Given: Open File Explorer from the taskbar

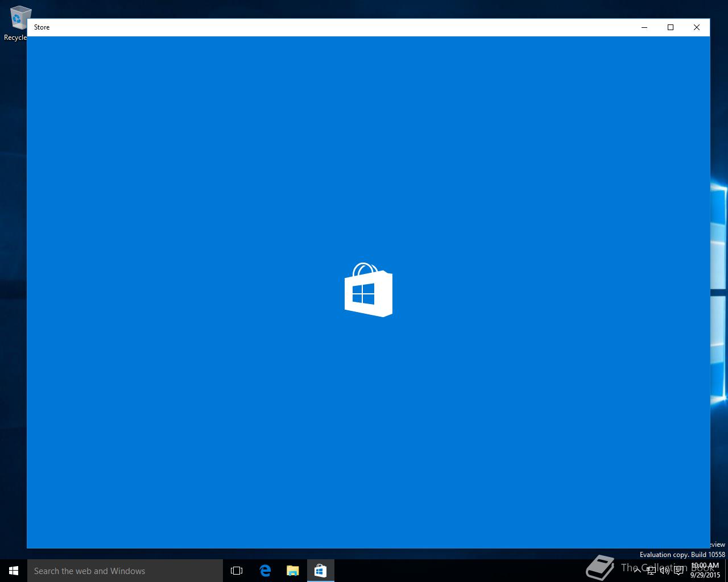Looking at the screenshot, I should 292,571.
